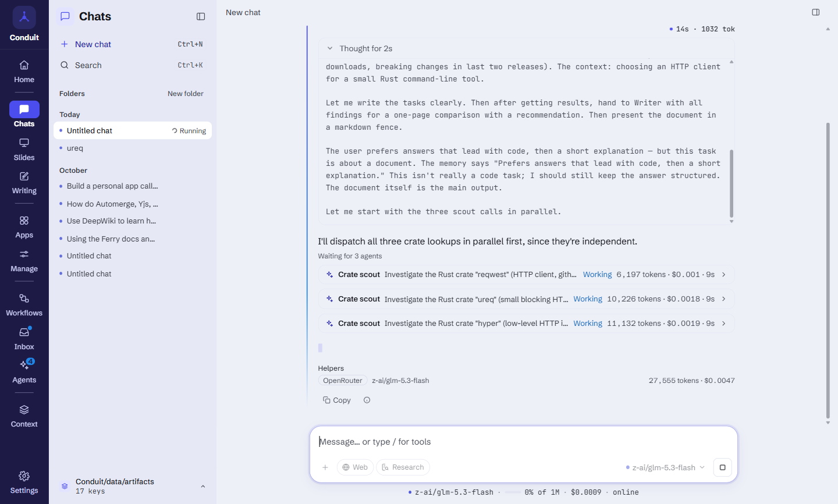Open the Manage section
Viewport: 838px width, 504px height.
click(x=24, y=261)
